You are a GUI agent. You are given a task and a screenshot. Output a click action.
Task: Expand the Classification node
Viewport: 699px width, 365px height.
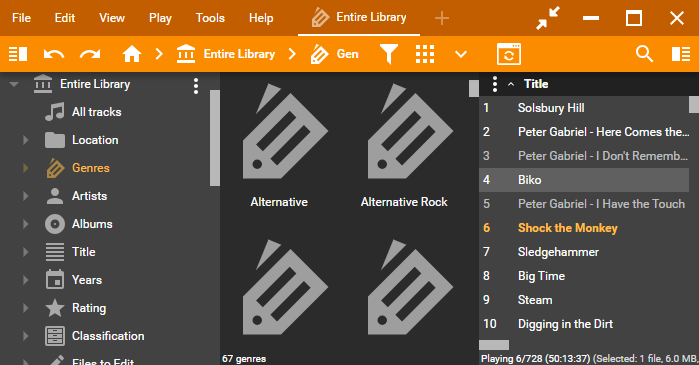(x=25, y=336)
